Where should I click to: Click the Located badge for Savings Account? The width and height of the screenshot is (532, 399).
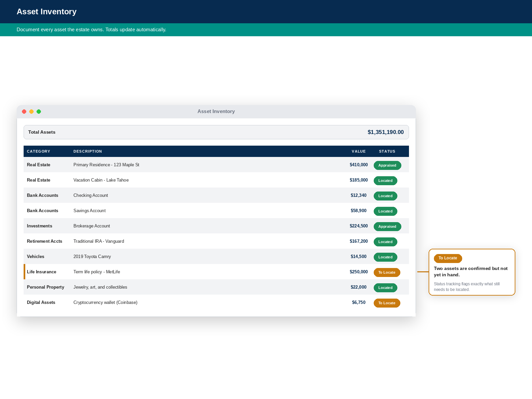point(385,211)
